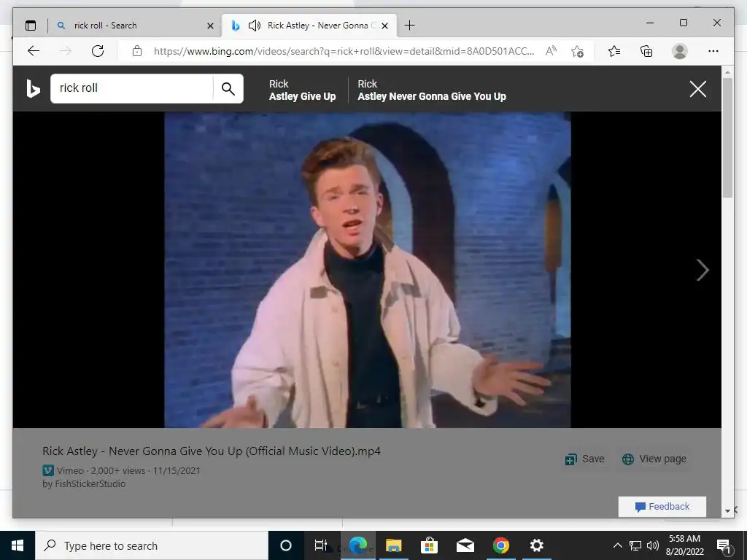747x560 pixels.
Task: Close the Rick Astley video tab
Action: [385, 26]
